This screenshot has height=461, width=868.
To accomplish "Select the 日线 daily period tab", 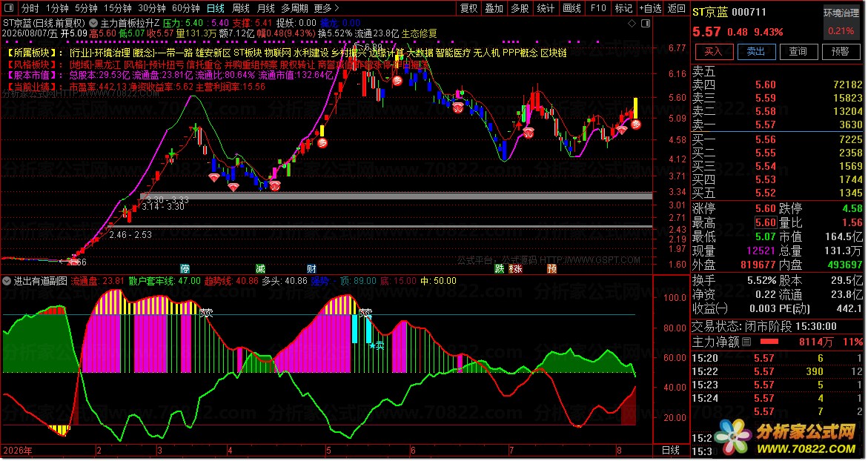I will 216,8.
